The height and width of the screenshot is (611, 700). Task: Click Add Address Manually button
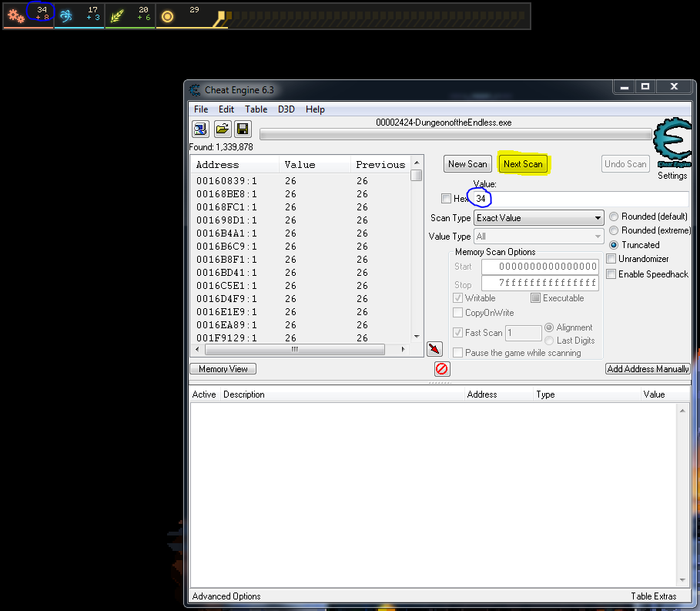tap(648, 369)
